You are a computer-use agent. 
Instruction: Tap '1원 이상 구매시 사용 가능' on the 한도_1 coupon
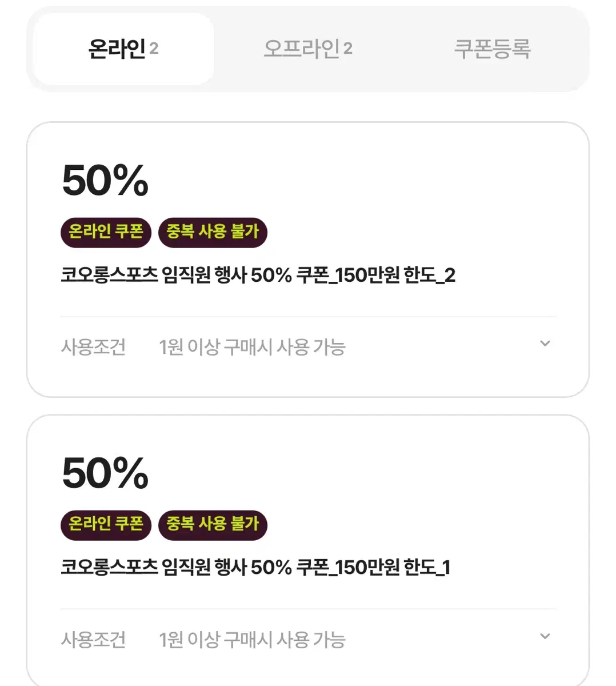(252, 640)
